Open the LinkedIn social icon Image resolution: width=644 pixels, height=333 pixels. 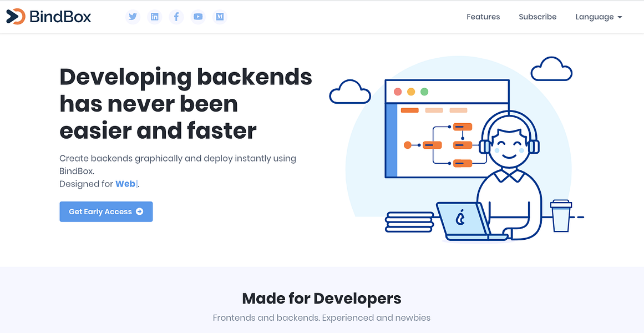tap(154, 17)
